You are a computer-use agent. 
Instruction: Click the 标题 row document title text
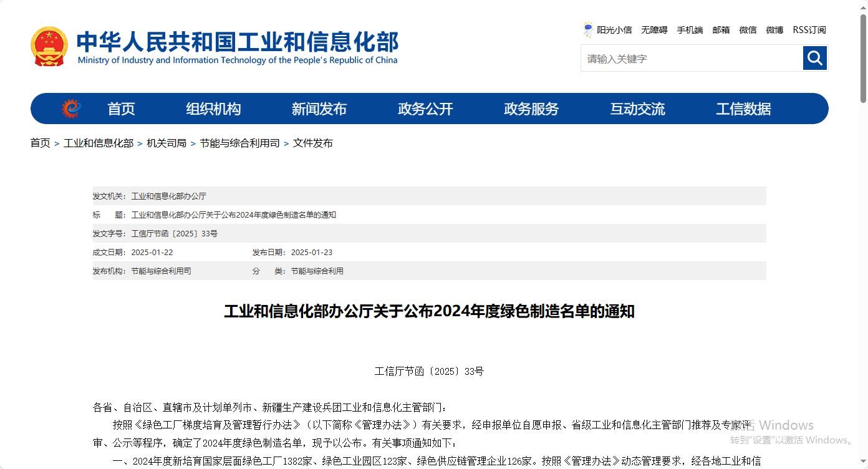[x=233, y=215]
